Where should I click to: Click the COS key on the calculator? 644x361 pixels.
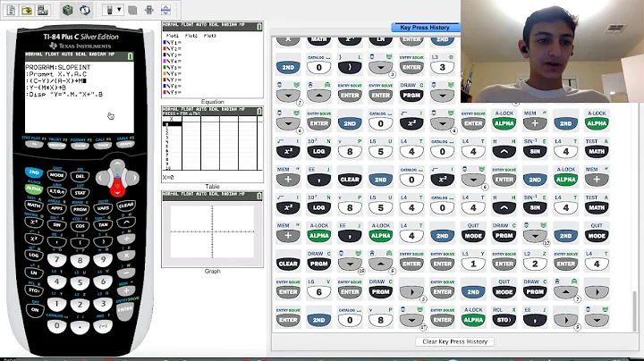80,225
